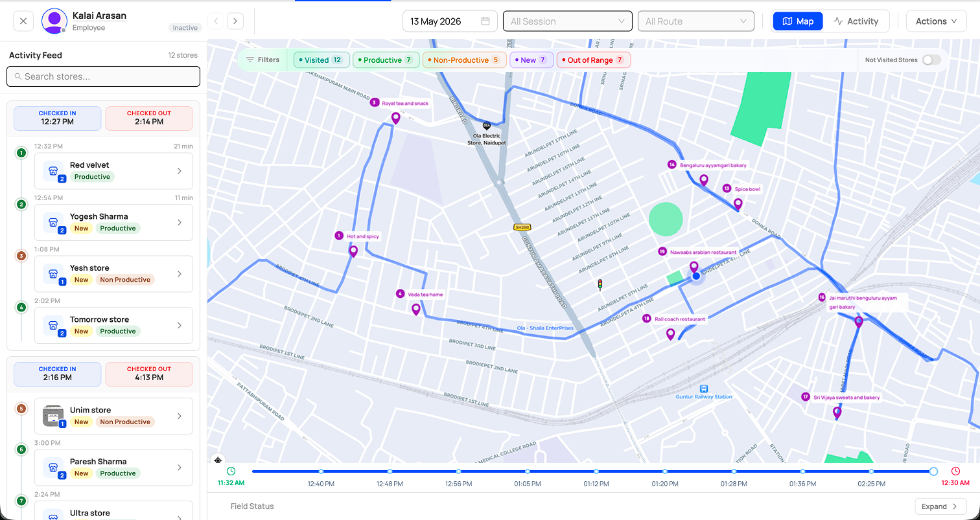Jump to 01:05 PM timeline marker
Image resolution: width=980 pixels, height=520 pixels.
coord(527,471)
